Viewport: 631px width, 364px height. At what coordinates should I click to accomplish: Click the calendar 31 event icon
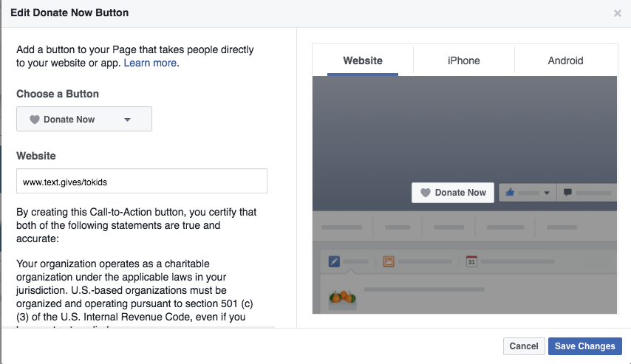click(x=471, y=261)
